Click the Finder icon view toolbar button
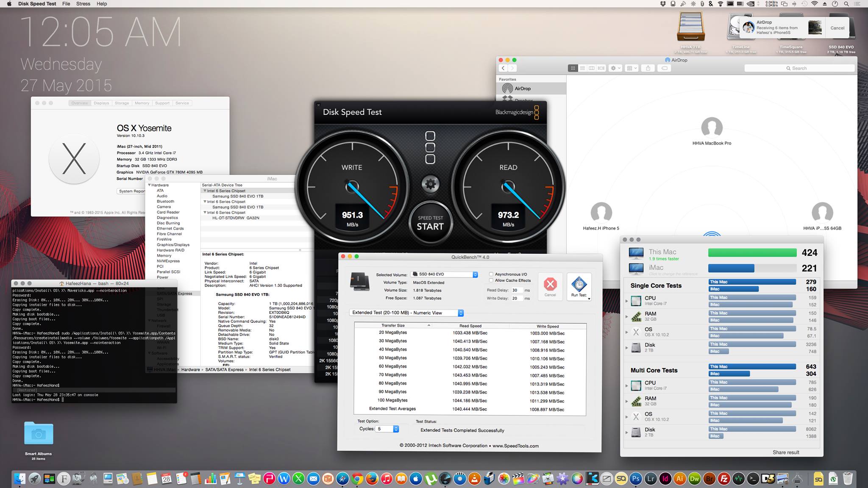Viewport: 868px width, 488px height. pyautogui.click(x=573, y=68)
